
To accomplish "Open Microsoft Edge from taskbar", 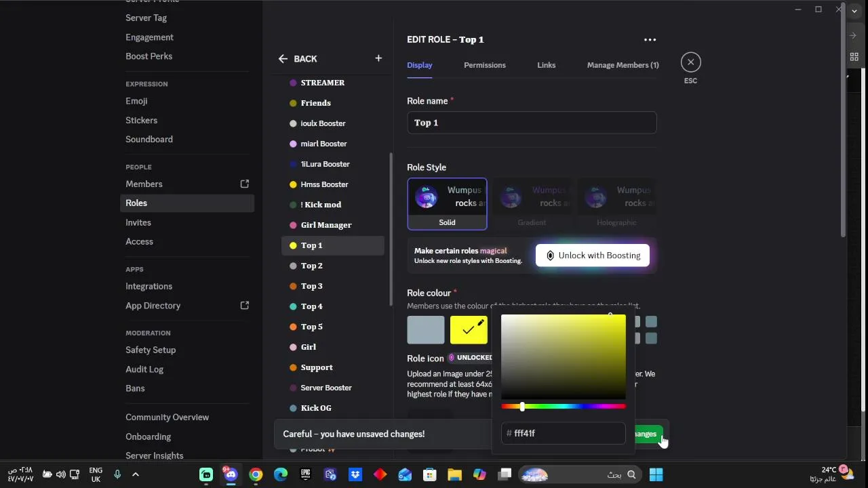I will (281, 474).
